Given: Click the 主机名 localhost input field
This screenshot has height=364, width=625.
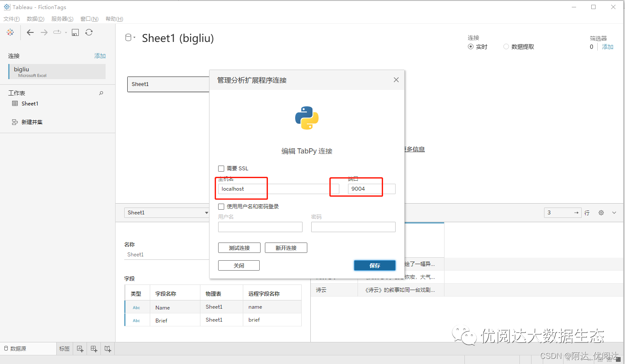Looking at the screenshot, I should point(279,189).
